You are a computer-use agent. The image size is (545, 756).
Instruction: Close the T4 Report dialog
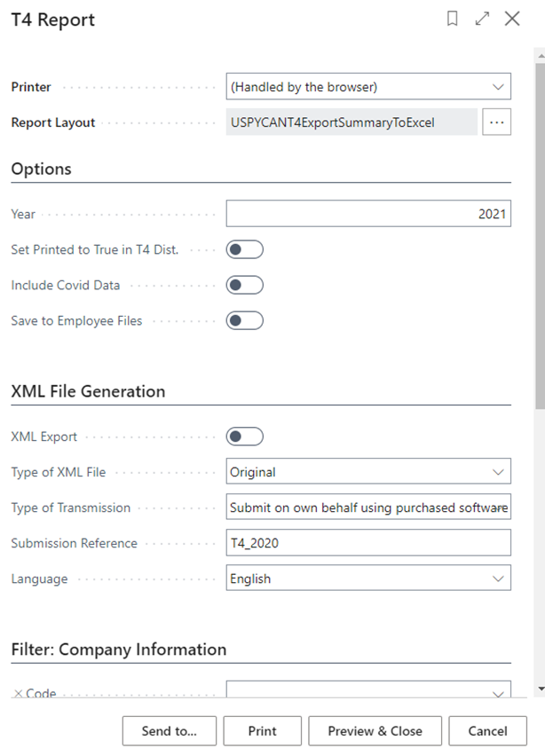[512, 19]
